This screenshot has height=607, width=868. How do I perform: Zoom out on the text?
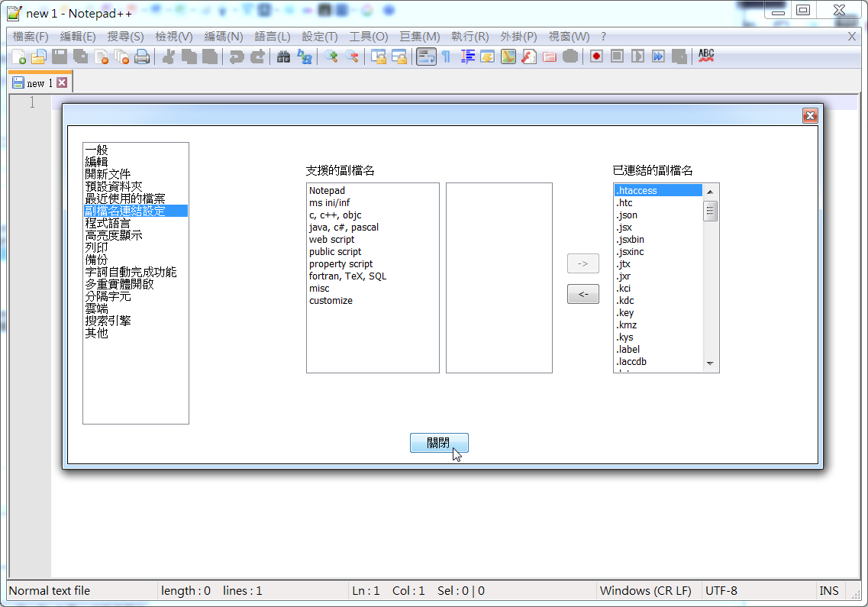coord(350,56)
